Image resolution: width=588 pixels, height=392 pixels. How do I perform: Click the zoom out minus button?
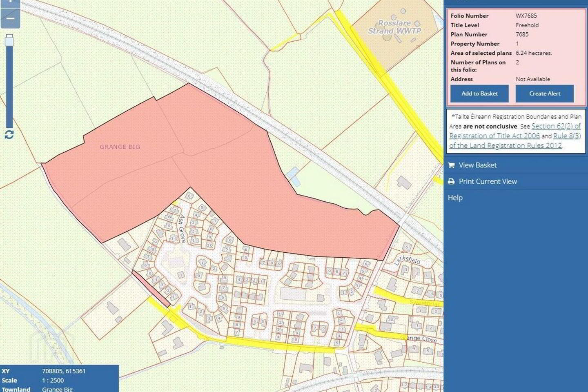pyautogui.click(x=10, y=19)
